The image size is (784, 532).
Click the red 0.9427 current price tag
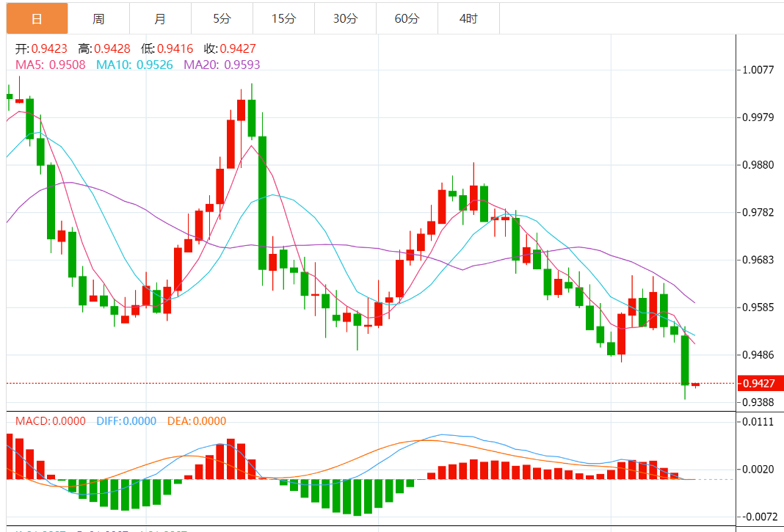(x=760, y=384)
